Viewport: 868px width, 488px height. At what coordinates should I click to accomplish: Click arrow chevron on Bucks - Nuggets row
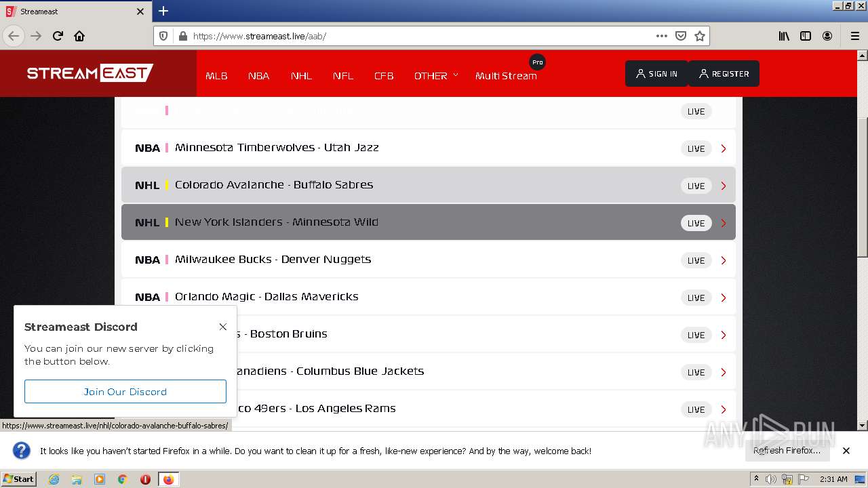724,260
